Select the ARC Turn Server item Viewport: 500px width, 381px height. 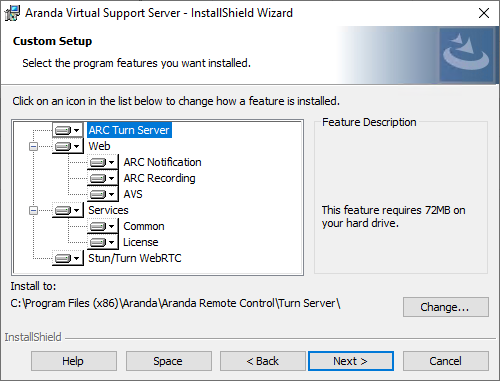(x=129, y=130)
